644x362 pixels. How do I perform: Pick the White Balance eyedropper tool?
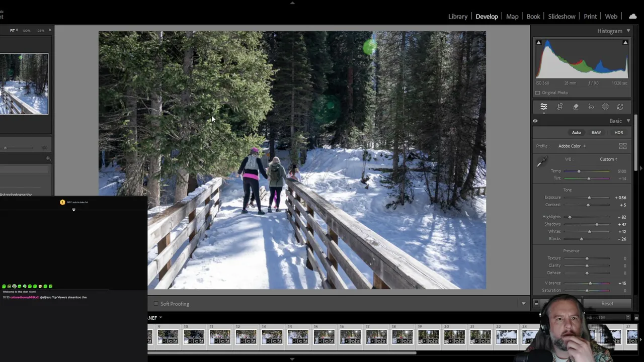(542, 162)
